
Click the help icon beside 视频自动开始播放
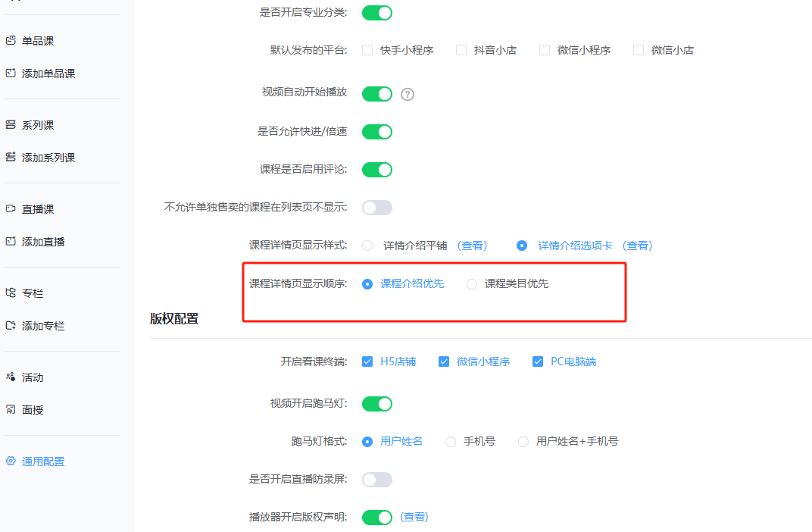(408, 94)
